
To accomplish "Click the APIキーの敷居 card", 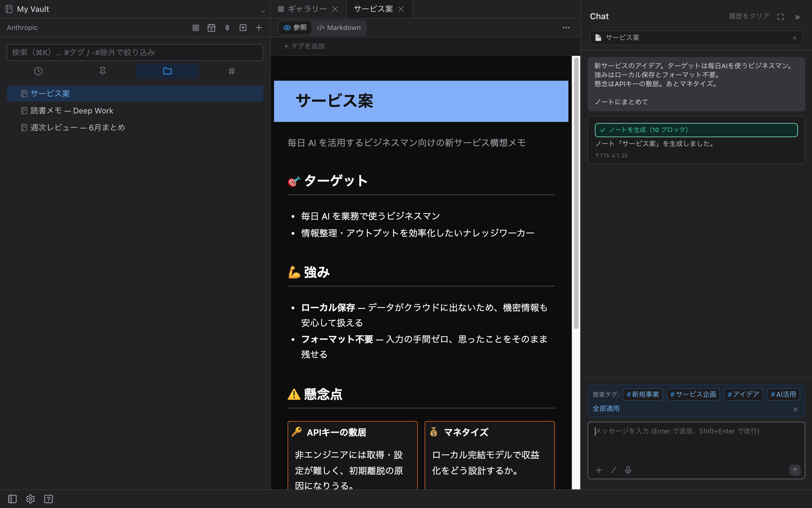I will tap(352, 455).
